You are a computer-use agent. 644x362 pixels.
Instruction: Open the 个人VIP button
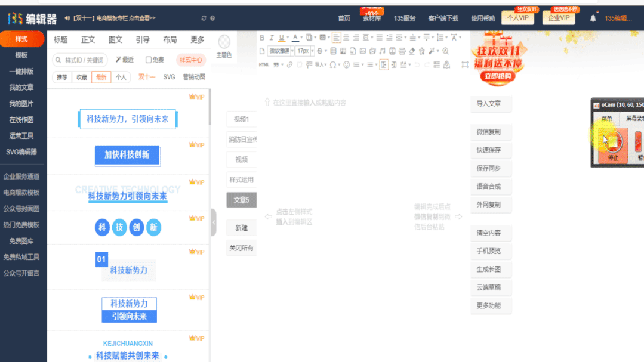tap(517, 18)
